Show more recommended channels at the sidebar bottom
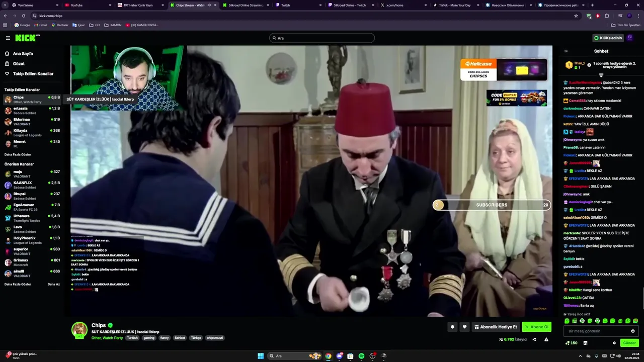This screenshot has height=362, width=644. coord(18,284)
